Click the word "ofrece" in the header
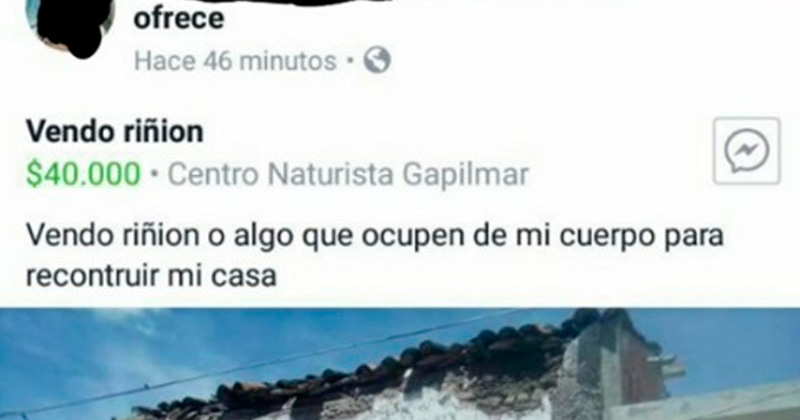 tap(179, 18)
